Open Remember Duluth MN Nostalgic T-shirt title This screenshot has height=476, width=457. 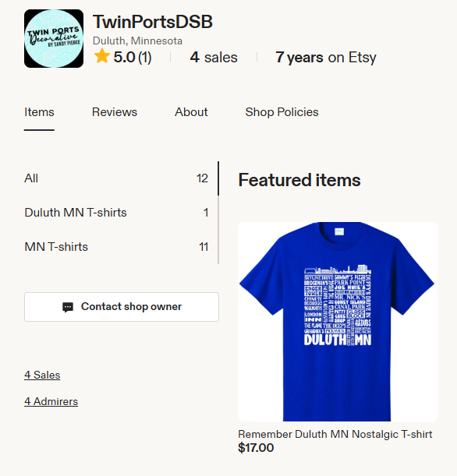[335, 434]
